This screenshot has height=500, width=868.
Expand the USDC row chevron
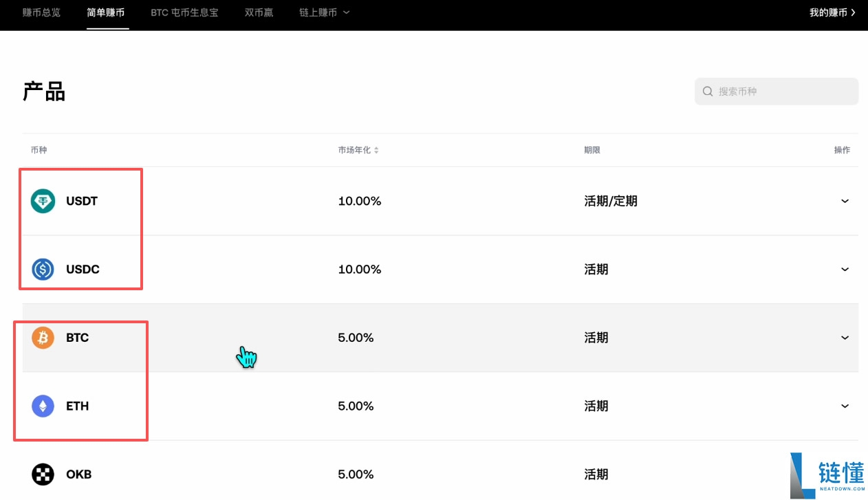(x=845, y=269)
